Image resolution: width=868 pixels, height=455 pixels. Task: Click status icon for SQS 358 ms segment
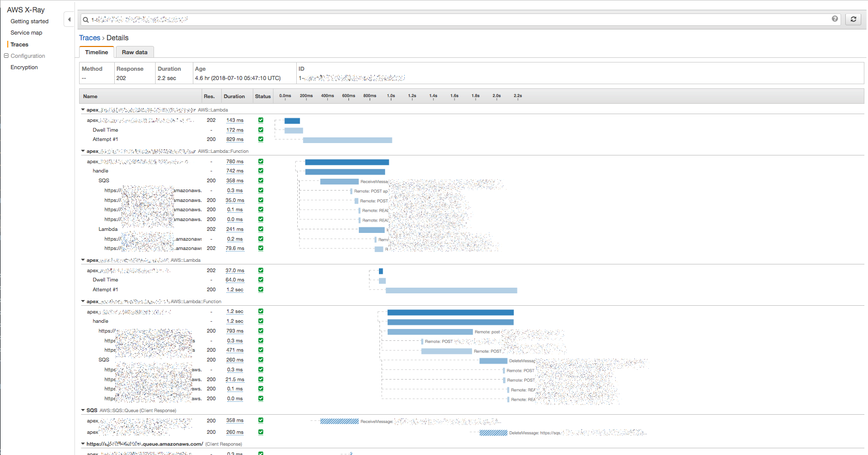261,181
